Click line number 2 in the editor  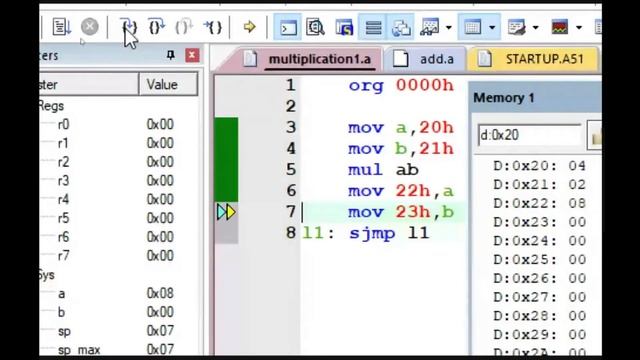(291, 107)
